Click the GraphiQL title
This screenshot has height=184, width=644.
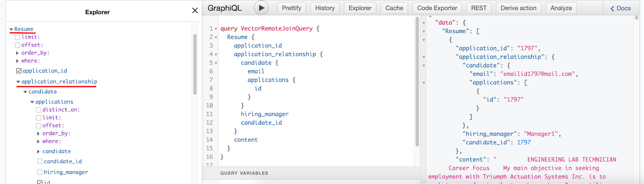225,8
